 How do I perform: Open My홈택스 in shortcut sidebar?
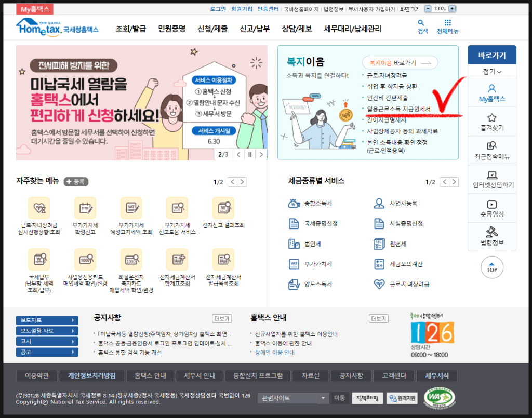[491, 88]
